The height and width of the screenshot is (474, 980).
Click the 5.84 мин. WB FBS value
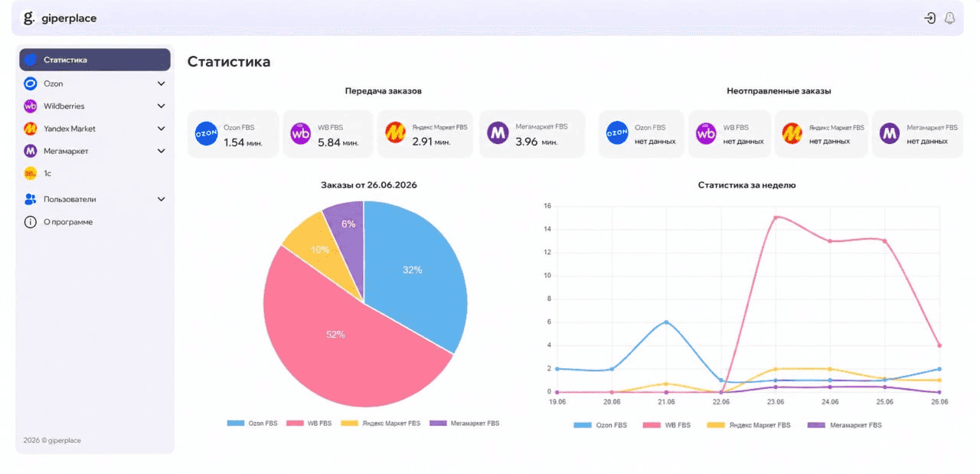[338, 142]
